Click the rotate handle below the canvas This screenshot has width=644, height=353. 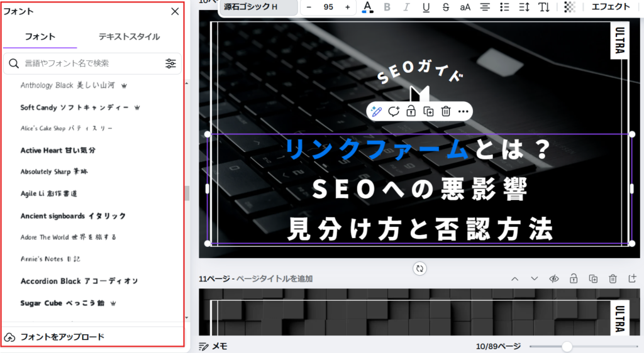(x=420, y=268)
